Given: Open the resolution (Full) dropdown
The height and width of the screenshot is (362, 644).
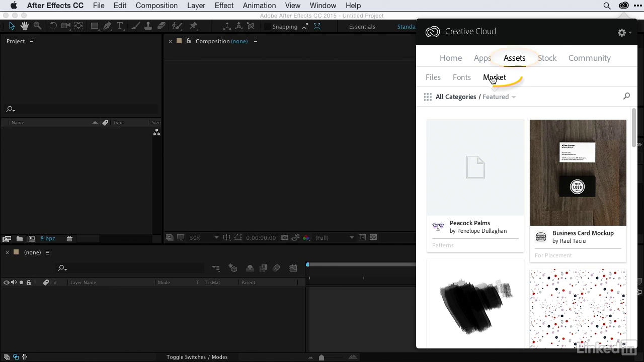Looking at the screenshot, I should tap(335, 238).
